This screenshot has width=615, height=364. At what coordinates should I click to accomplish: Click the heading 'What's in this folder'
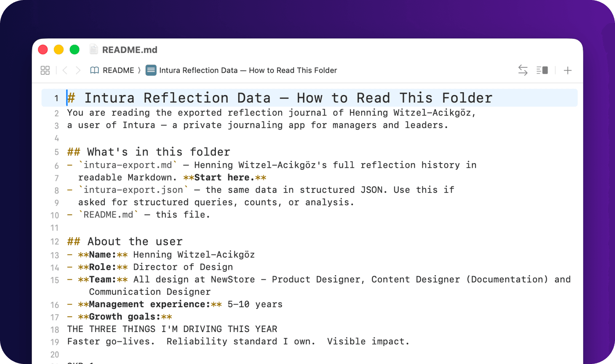pos(159,152)
